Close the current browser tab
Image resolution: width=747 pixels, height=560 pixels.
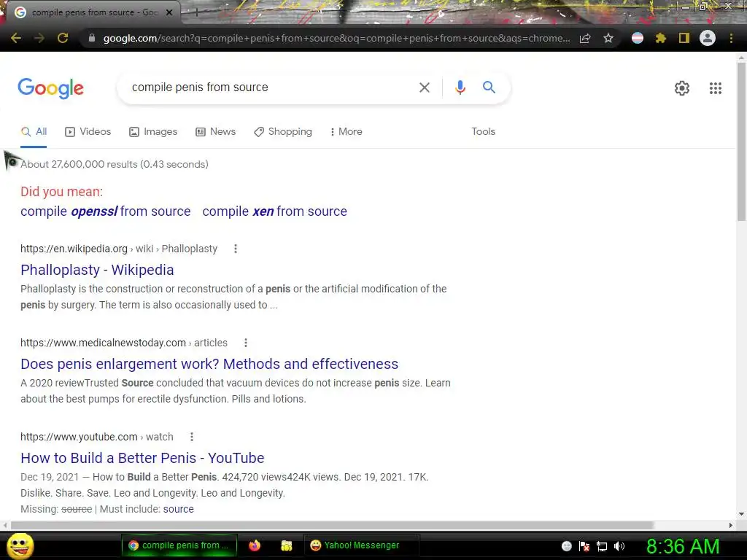tap(169, 12)
